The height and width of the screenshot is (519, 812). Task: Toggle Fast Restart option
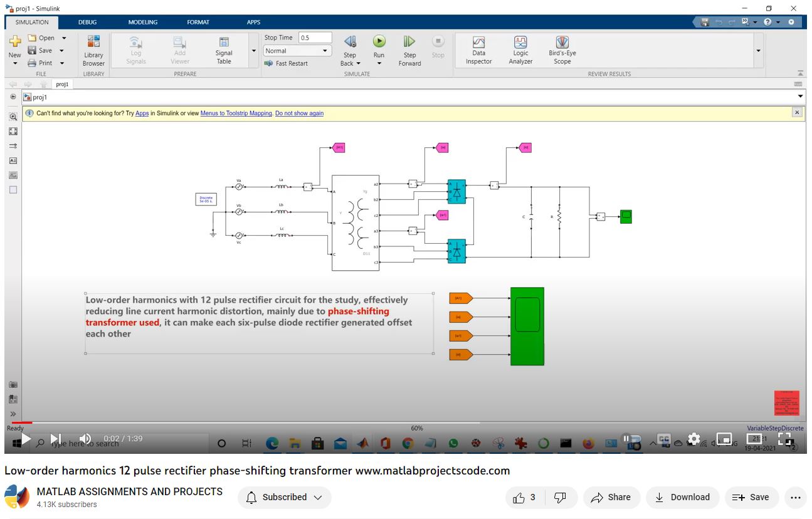click(286, 63)
